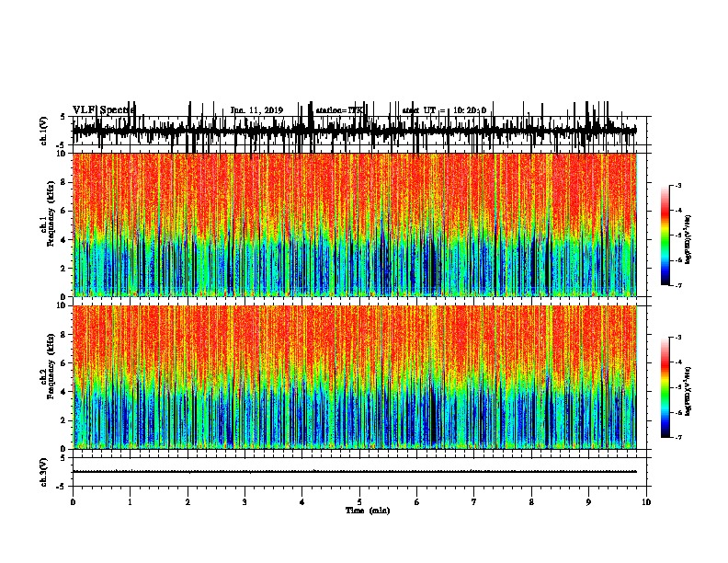Click inside the ch.1 spectrogram panel

pyautogui.click(x=354, y=224)
